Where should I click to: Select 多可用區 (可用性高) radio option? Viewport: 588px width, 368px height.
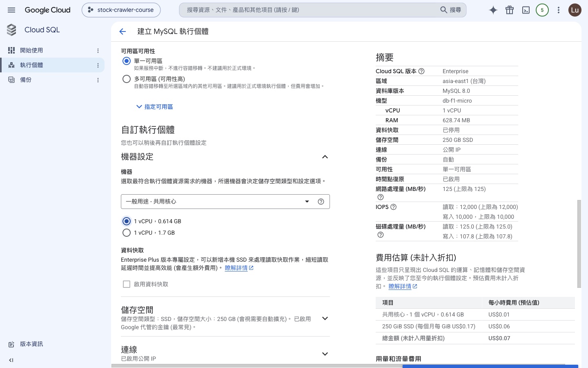point(127,79)
